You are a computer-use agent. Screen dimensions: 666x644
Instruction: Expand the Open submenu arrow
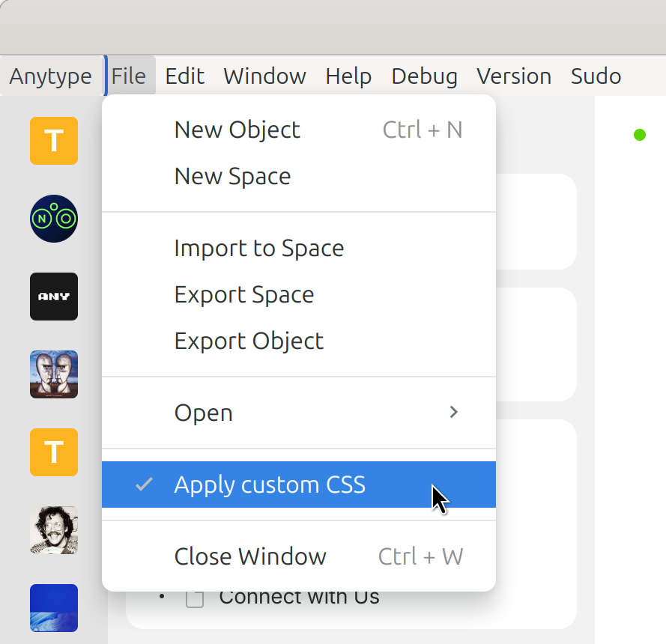(x=452, y=412)
